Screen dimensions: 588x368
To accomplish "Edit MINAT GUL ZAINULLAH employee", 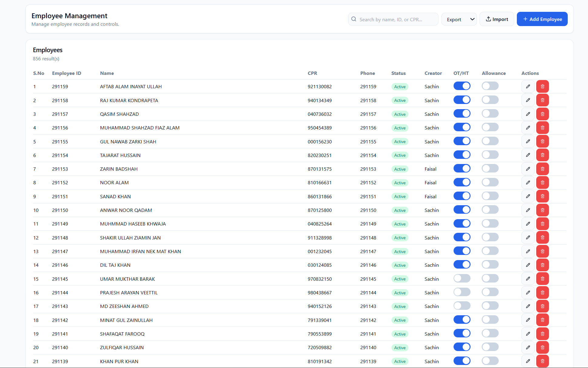I will point(528,320).
